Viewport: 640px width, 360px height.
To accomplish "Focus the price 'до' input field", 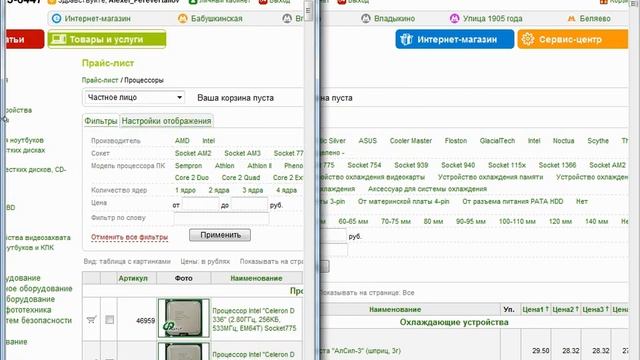I will 249,204.
